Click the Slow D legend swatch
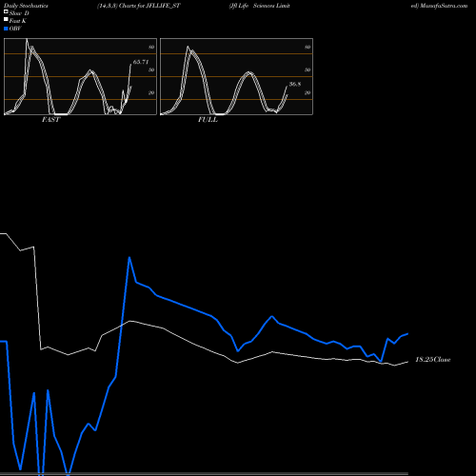 pyautogui.click(x=6, y=11)
